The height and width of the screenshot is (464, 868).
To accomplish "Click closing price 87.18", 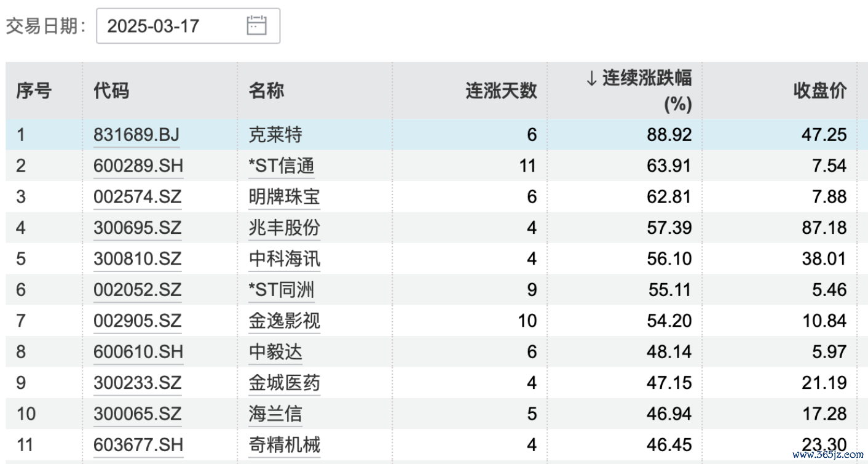I will tap(825, 228).
